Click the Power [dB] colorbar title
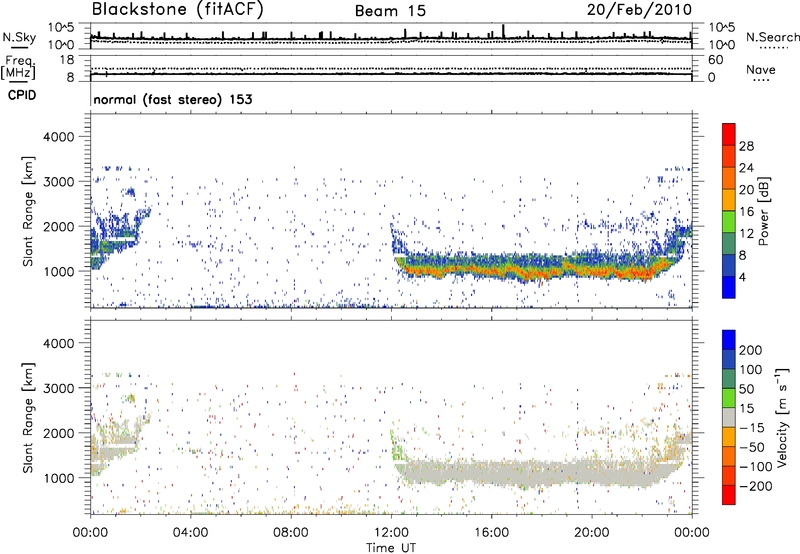The height and width of the screenshot is (554, 800). (x=764, y=211)
